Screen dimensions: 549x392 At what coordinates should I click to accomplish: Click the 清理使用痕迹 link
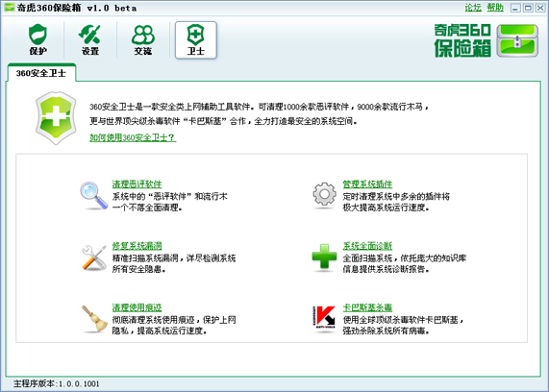137,307
